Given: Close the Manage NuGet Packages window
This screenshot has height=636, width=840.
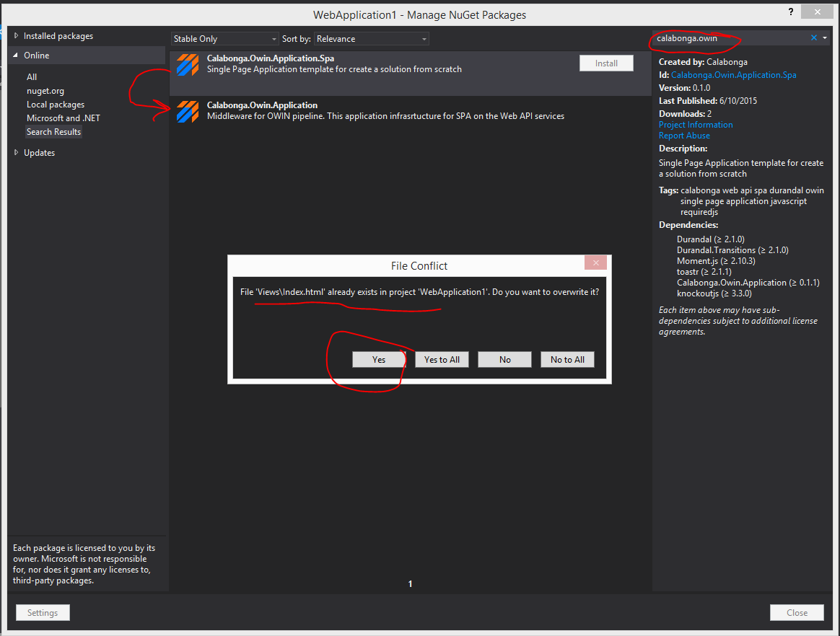Looking at the screenshot, I should point(817,12).
